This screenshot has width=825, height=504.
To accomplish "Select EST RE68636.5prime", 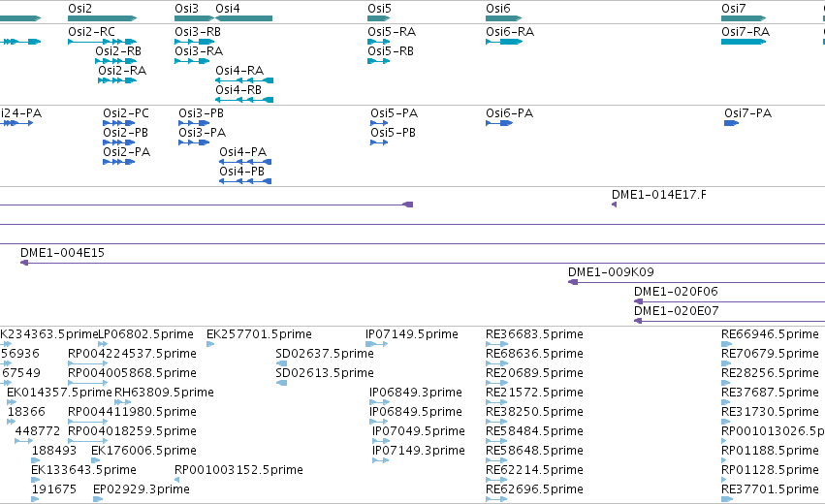I will [x=496, y=363].
